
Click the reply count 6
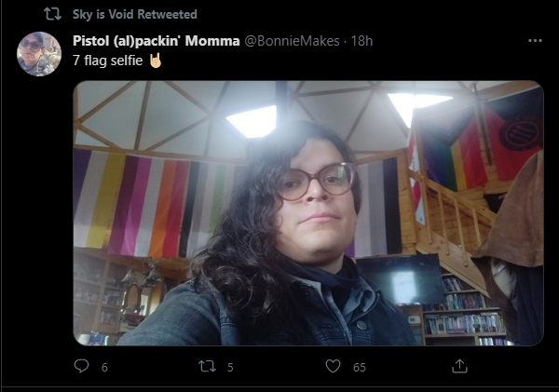[x=104, y=368]
